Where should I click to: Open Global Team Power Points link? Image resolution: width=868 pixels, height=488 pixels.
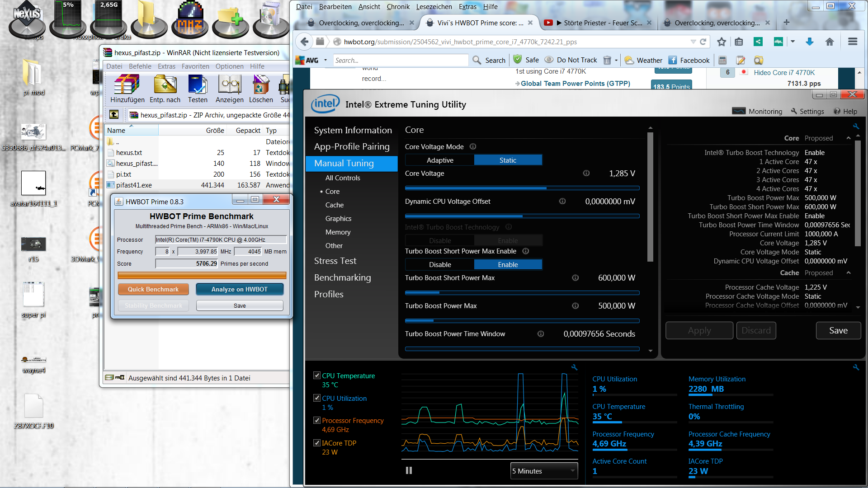(x=575, y=84)
